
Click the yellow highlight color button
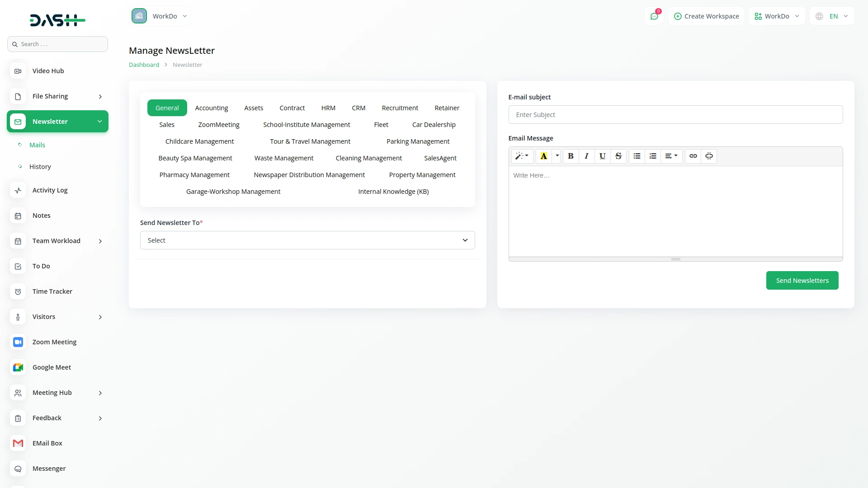(543, 156)
